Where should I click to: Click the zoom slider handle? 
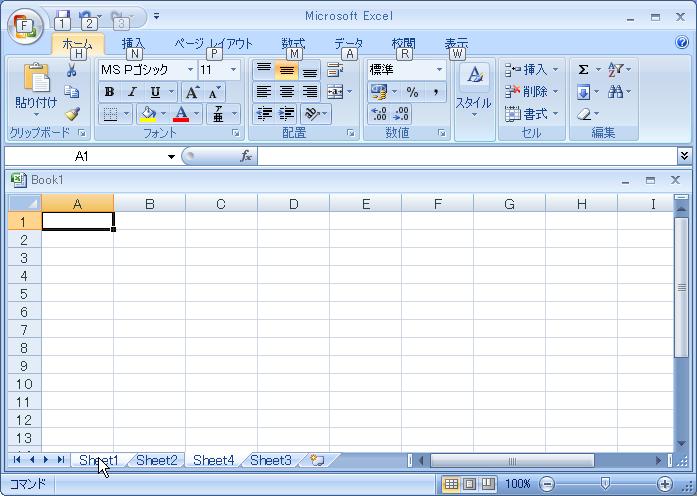tap(605, 483)
